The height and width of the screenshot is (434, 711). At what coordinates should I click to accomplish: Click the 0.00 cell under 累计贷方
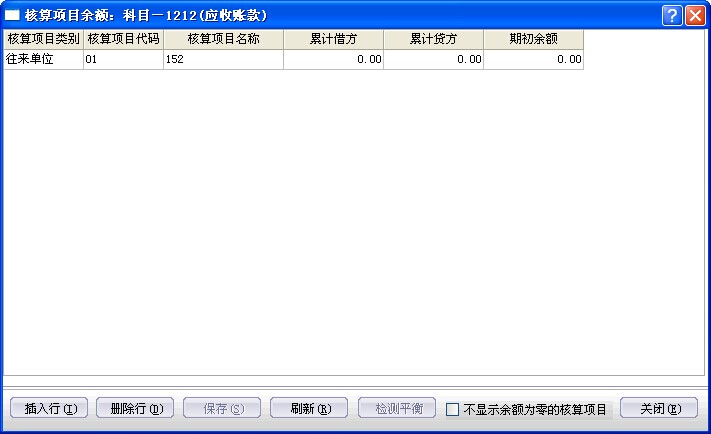(x=433, y=59)
